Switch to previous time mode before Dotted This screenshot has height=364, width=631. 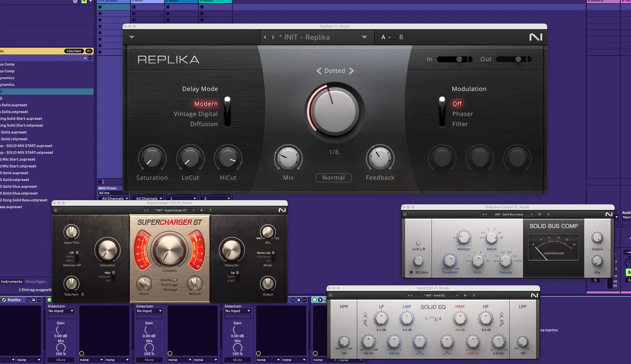coord(319,71)
